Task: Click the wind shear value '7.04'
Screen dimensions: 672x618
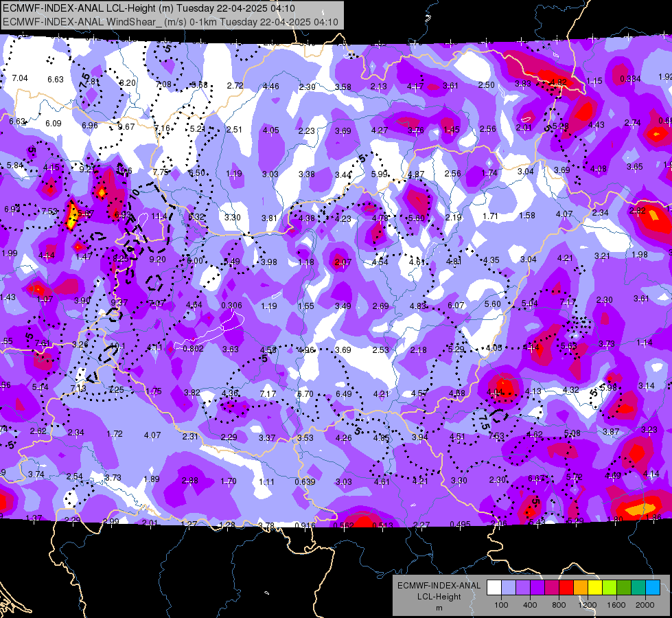Action: 20,78
